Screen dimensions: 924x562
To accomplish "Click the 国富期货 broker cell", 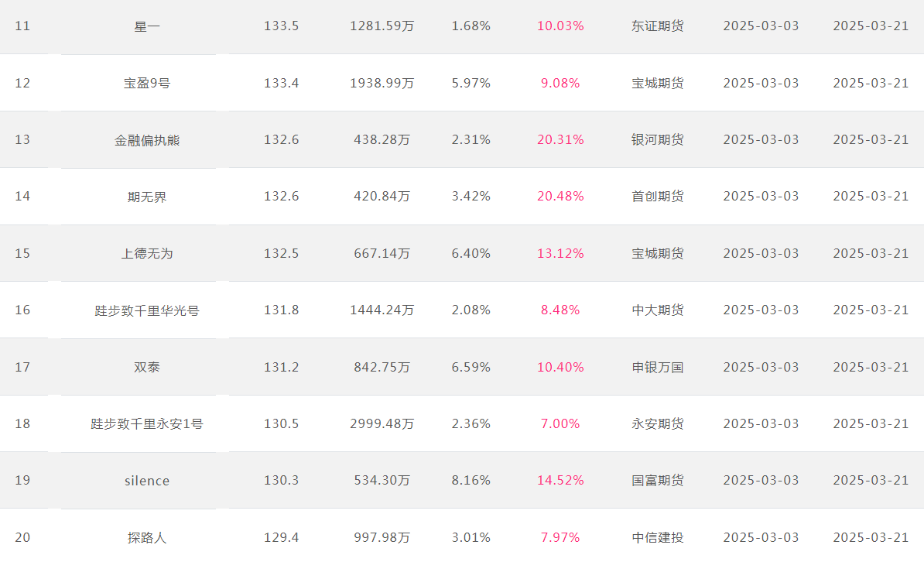I will pyautogui.click(x=658, y=481).
